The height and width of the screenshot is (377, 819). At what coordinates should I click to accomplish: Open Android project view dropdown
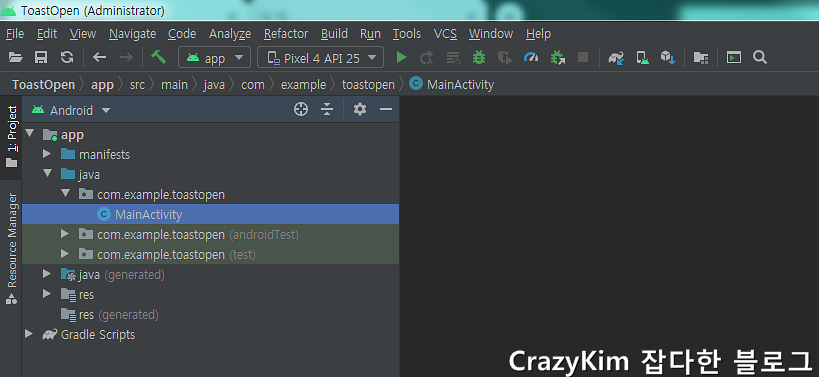point(71,110)
